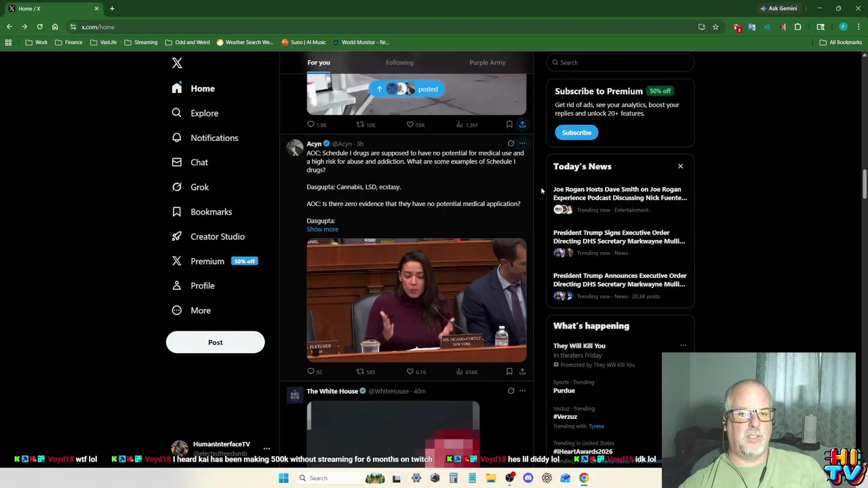This screenshot has height=488, width=868.
Task: Repost Acyn's post with 585 reposts
Action: 366,371
